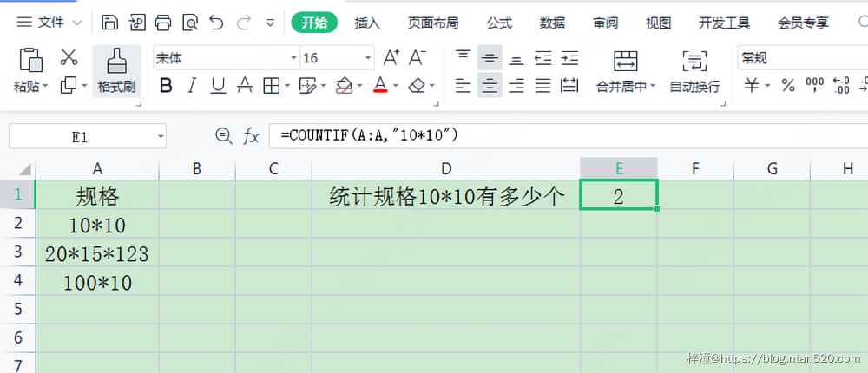Cut selection with scissors icon
The height and width of the screenshot is (373, 868).
(x=69, y=56)
